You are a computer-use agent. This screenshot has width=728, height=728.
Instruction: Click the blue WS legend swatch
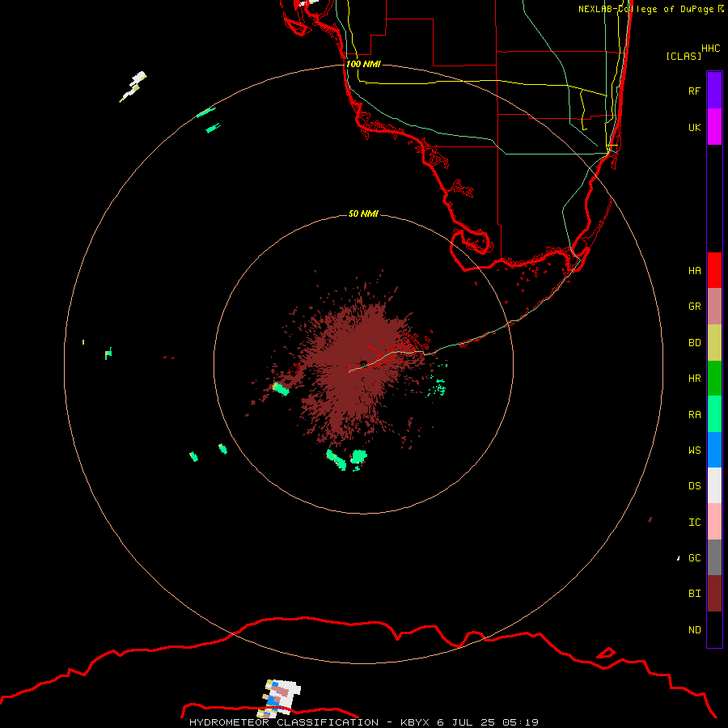[714, 450]
